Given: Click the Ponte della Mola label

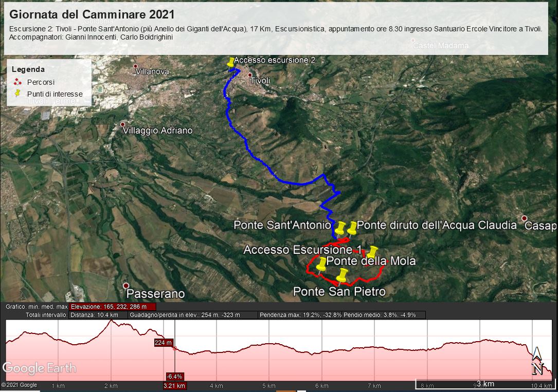Looking at the screenshot, I should [371, 261].
